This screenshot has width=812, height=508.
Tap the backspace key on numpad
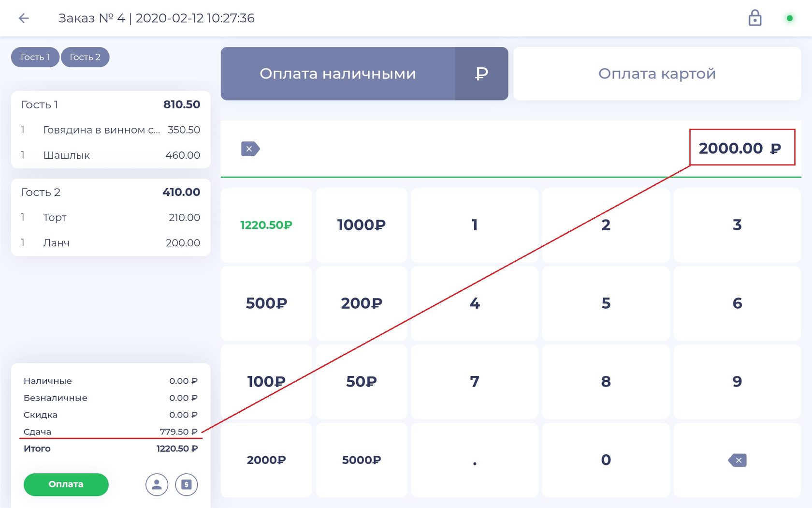737,460
